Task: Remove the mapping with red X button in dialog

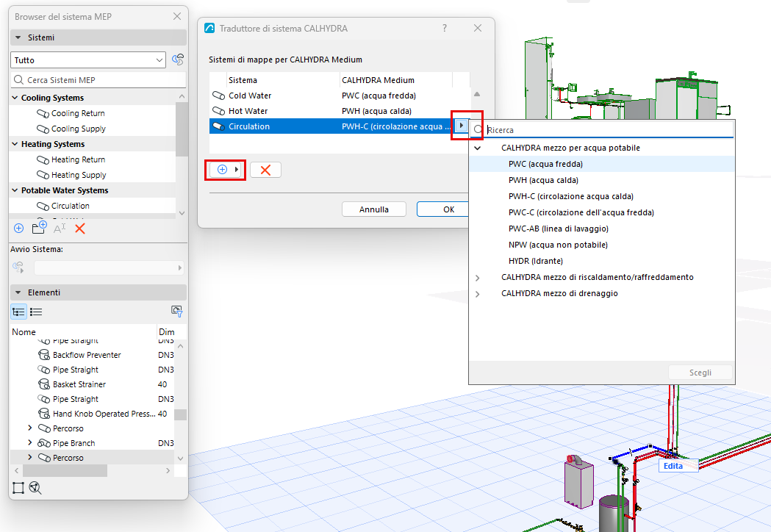Action: [265, 170]
